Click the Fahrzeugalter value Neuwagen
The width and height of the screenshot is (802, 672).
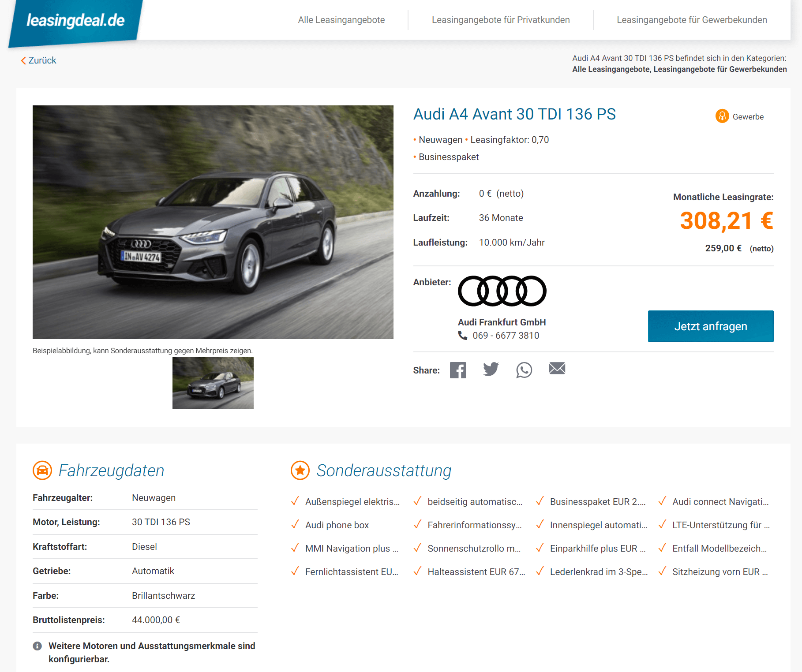(154, 498)
